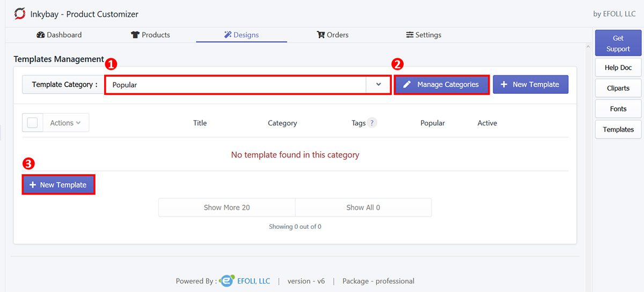Open the Help Doc sidebar button

point(618,68)
